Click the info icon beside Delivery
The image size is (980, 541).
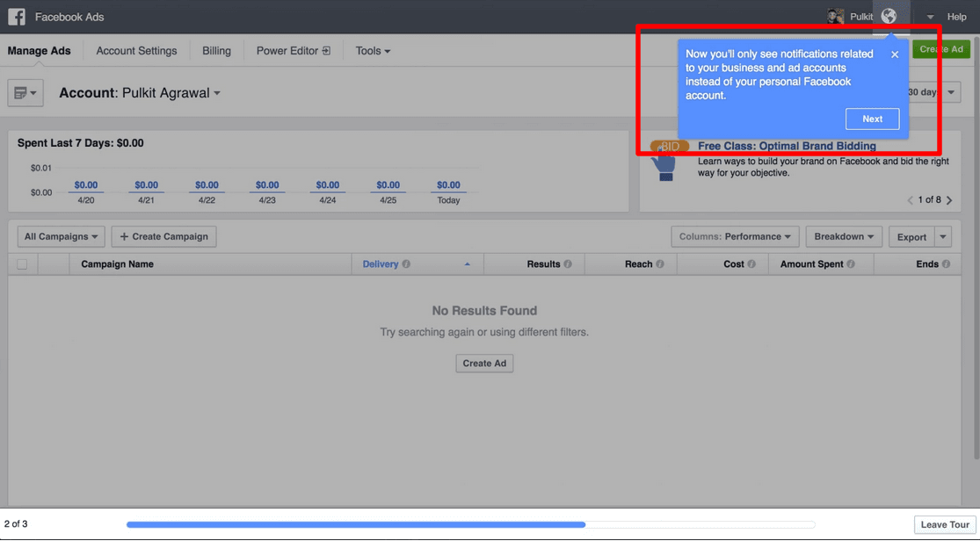(x=406, y=264)
